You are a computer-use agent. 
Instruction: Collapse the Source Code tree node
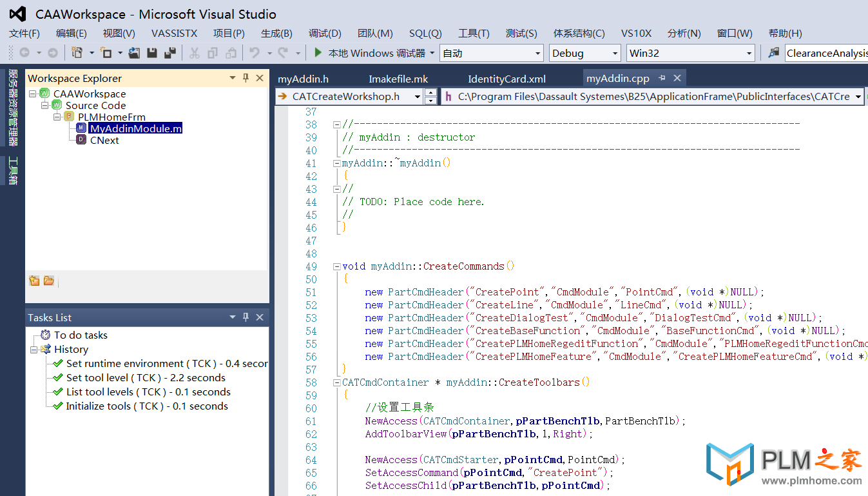[x=45, y=105]
